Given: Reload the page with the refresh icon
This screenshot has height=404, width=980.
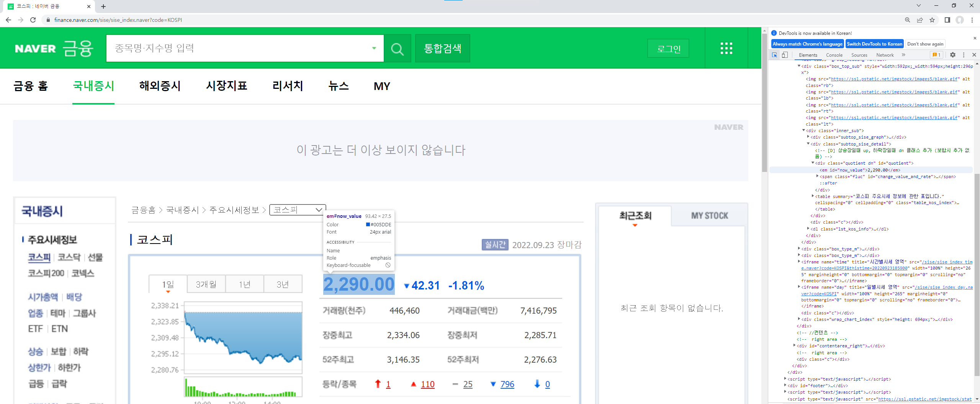Looking at the screenshot, I should [x=33, y=20].
